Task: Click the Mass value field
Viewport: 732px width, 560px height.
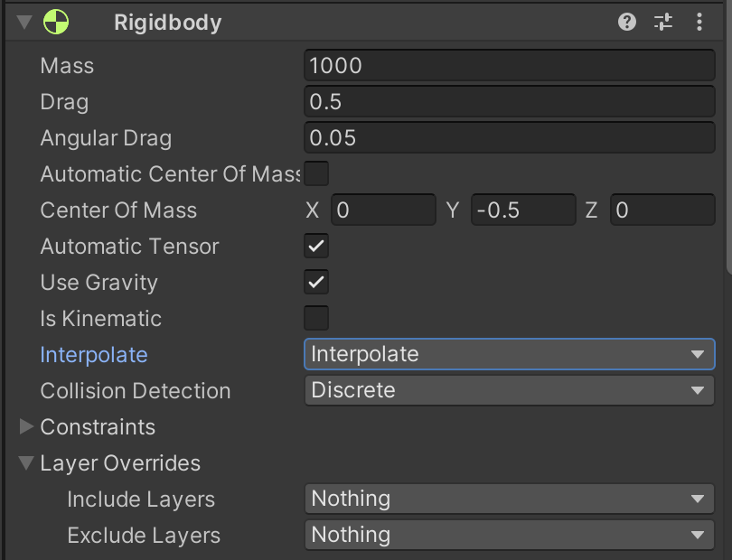Action: (509, 65)
